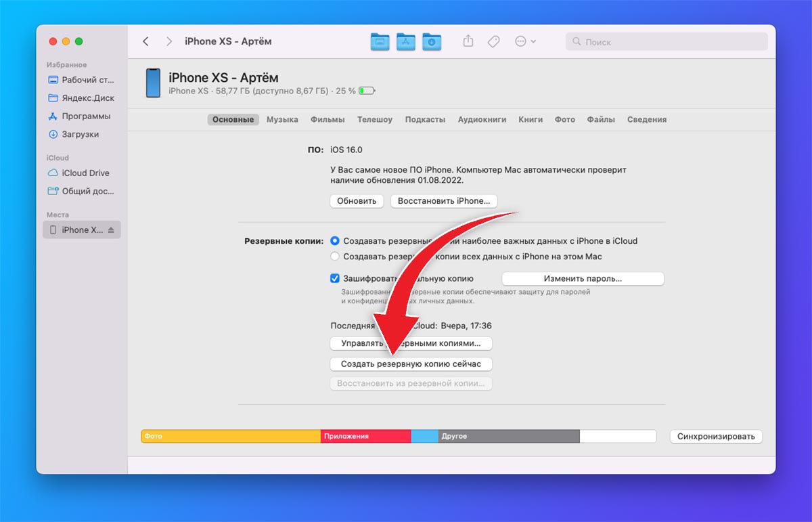This screenshot has width=812, height=522.
Task: Open Общий доступ folder in sidebar
Action: tap(82, 192)
